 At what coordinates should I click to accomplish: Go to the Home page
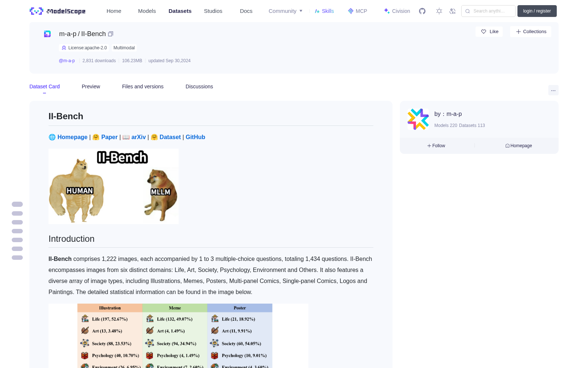click(114, 11)
